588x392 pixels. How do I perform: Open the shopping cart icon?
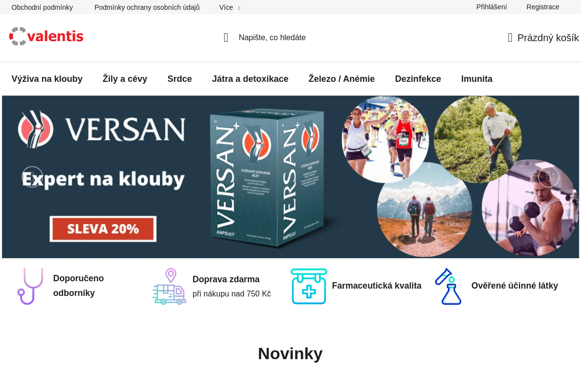[510, 38]
